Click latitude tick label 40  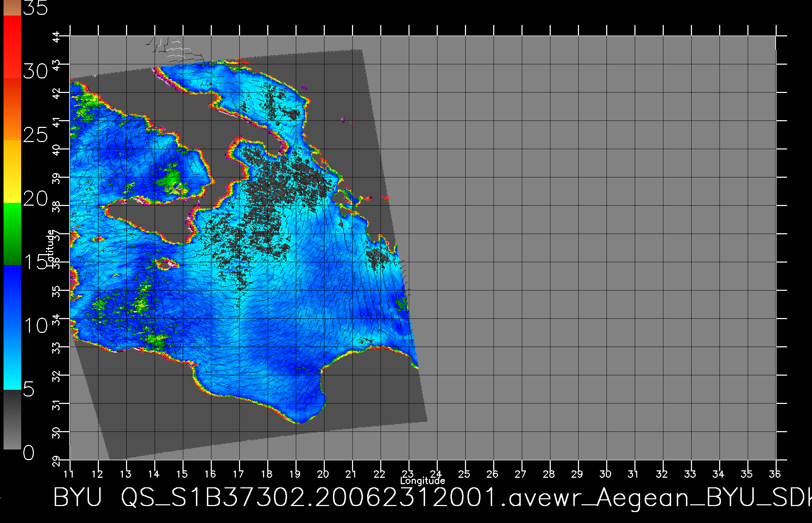pos(57,150)
